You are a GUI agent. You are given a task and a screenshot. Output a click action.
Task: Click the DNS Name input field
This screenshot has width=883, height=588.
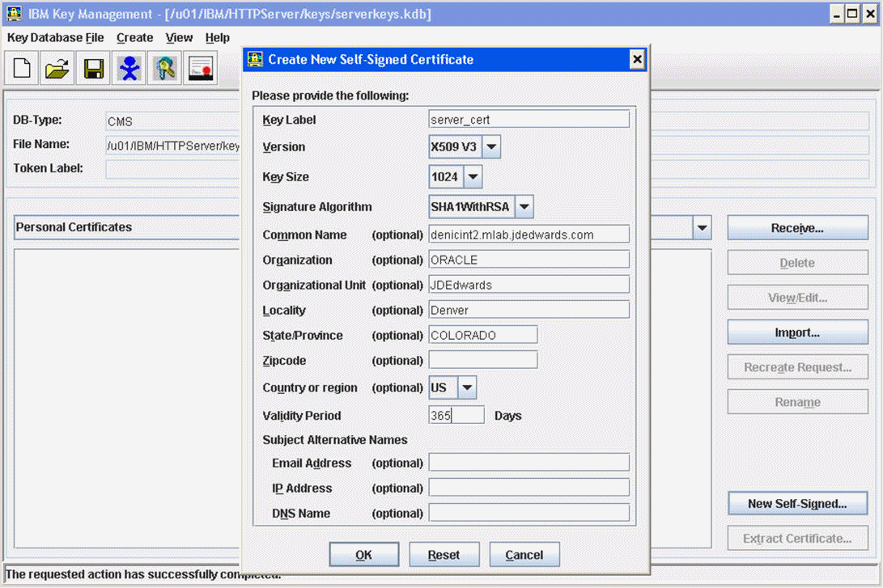click(x=529, y=513)
